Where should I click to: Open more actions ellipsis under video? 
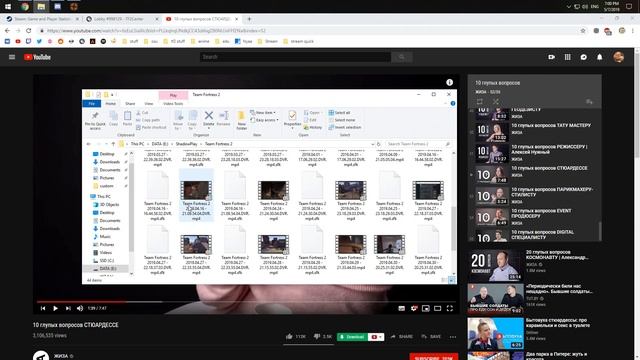(x=453, y=337)
